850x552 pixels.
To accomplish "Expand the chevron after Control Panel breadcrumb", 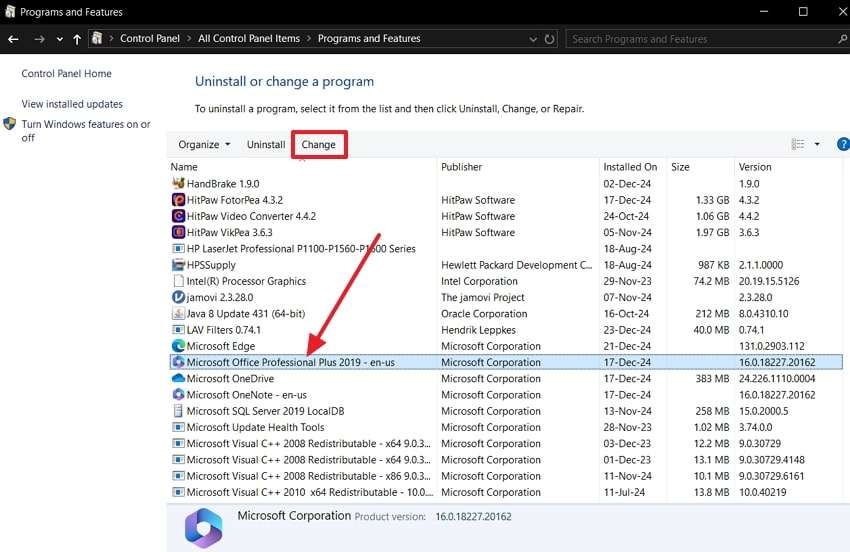I will [189, 38].
